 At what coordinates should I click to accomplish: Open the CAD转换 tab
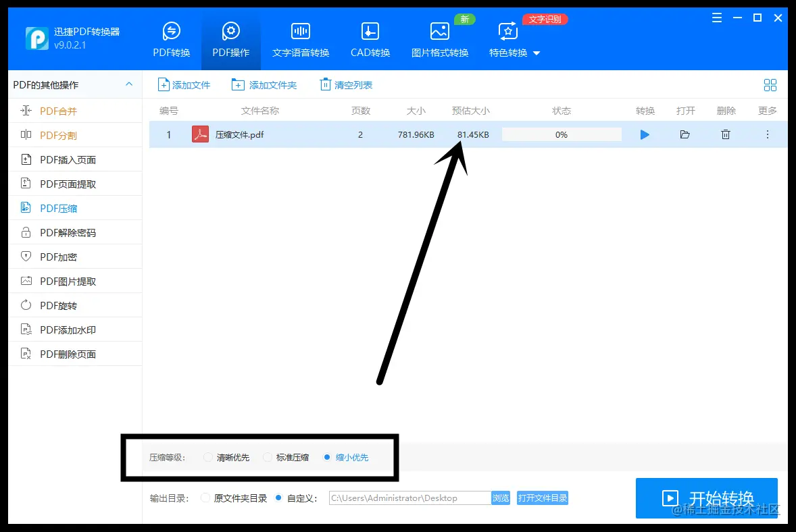click(x=370, y=40)
